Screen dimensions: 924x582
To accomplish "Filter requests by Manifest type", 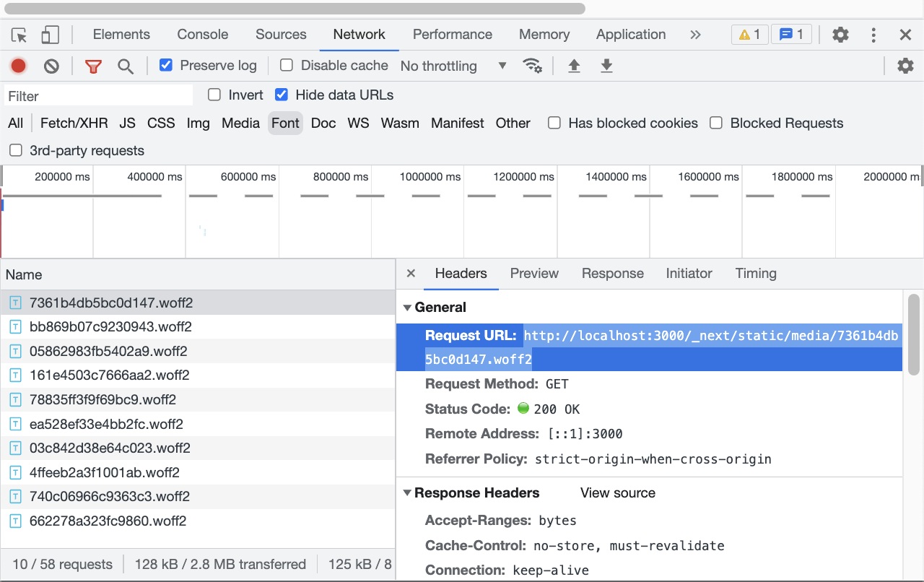I will click(458, 123).
